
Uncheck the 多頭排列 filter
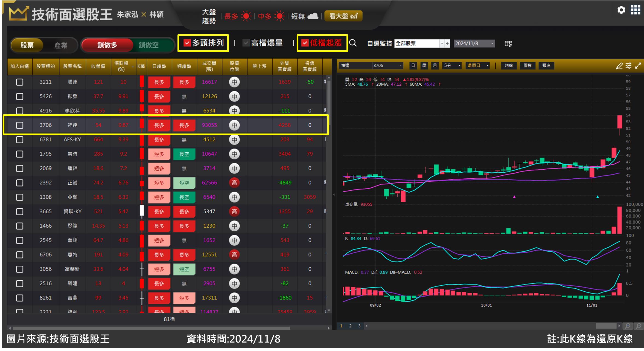(187, 43)
